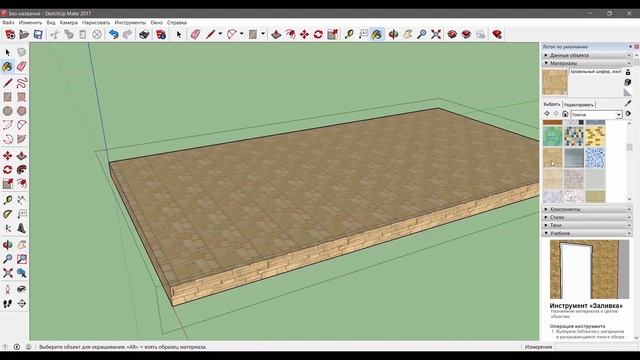The width and height of the screenshot is (640, 360).
Task: Click the Print icon in top toolbar
Action: pos(144,34)
